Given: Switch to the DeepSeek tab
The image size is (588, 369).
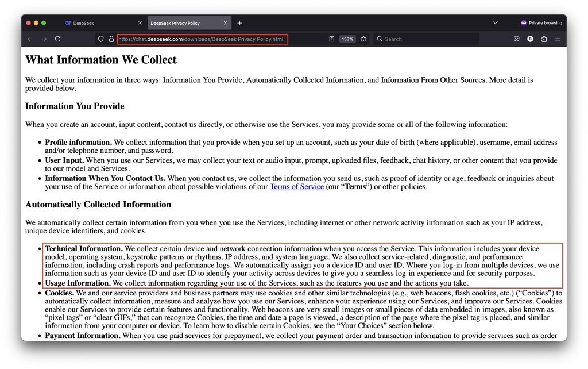Looking at the screenshot, I should [x=103, y=23].
